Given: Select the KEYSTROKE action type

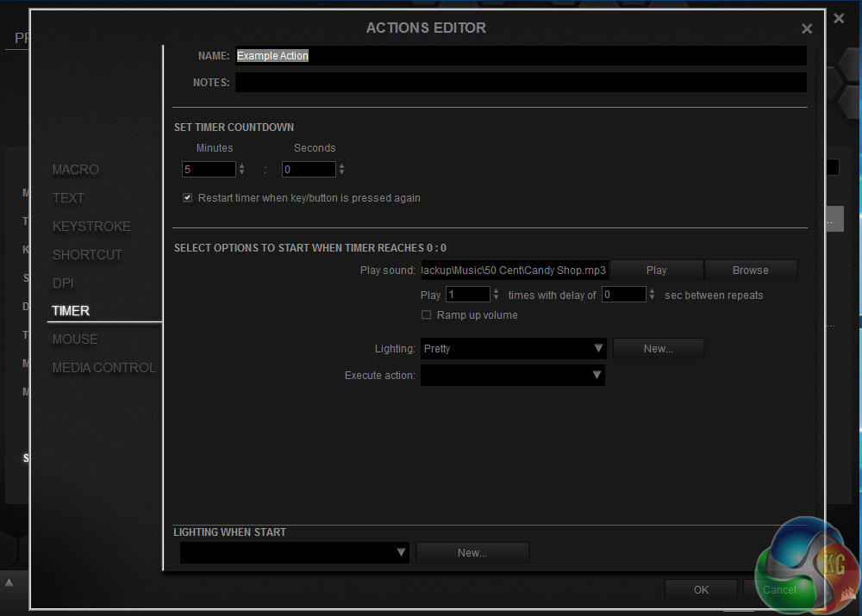Looking at the screenshot, I should pos(91,227).
